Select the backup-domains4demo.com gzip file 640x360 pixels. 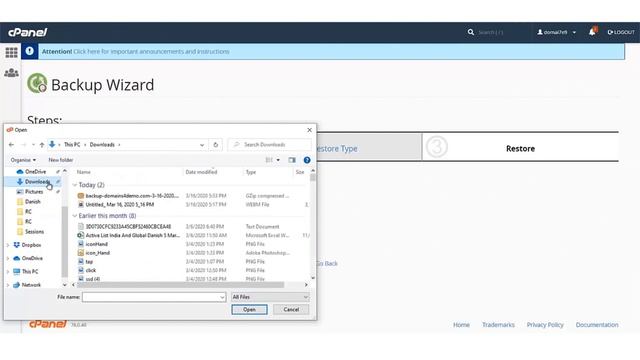[132, 196]
